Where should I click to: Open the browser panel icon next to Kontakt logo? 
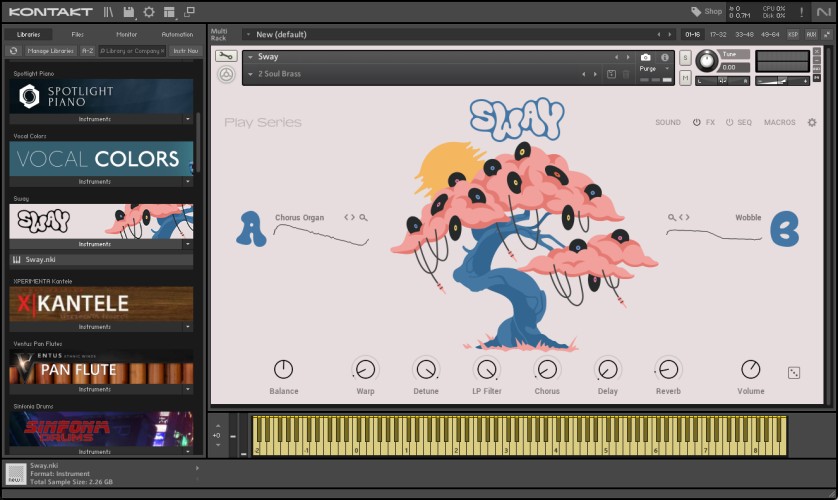coord(108,12)
